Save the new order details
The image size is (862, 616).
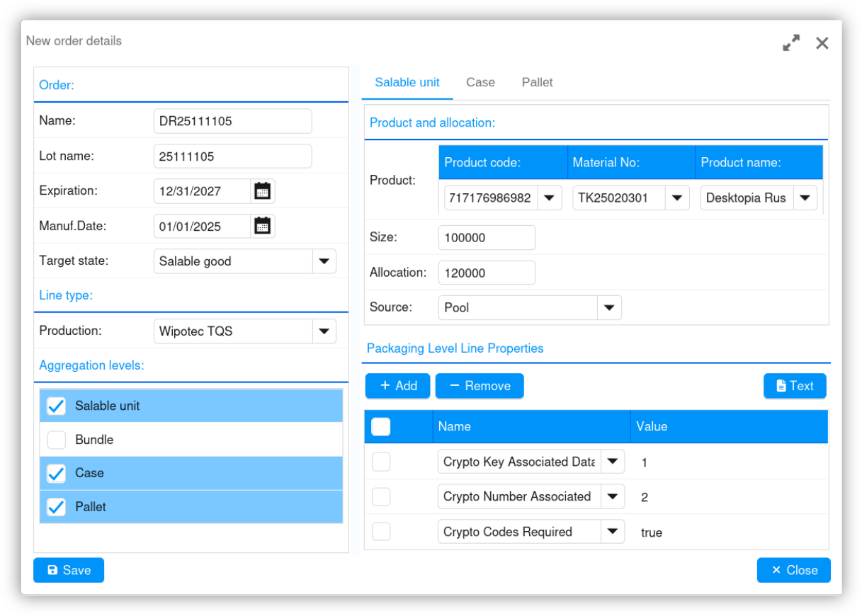coord(69,570)
